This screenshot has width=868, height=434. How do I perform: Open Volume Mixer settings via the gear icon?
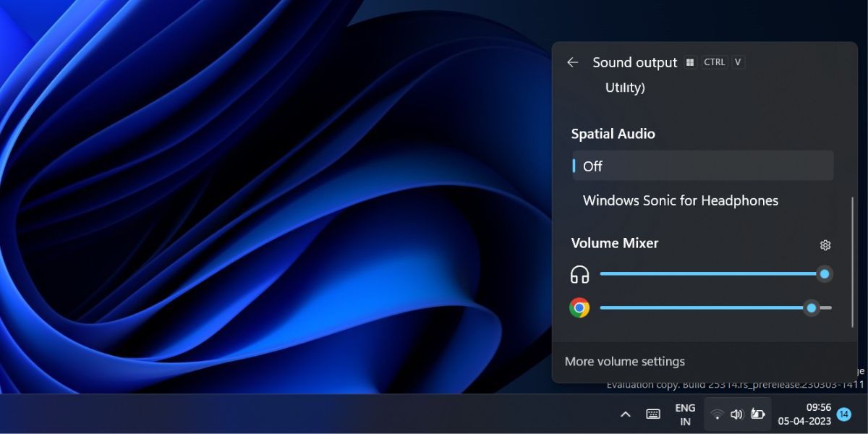(x=825, y=244)
